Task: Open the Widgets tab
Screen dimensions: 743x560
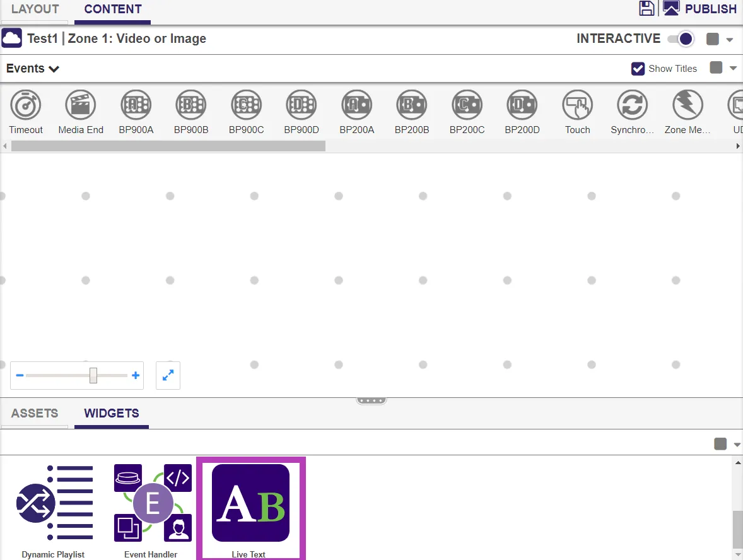Action: pos(112,413)
